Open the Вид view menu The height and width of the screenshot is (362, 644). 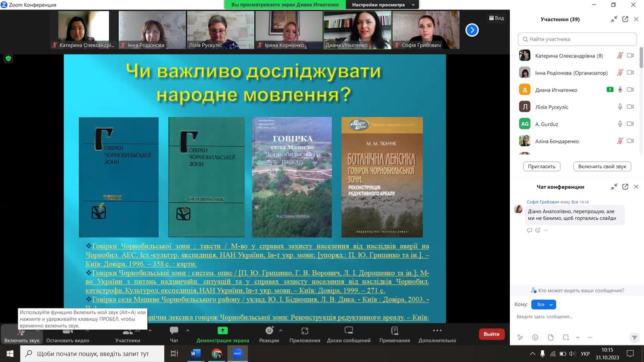[x=496, y=18]
